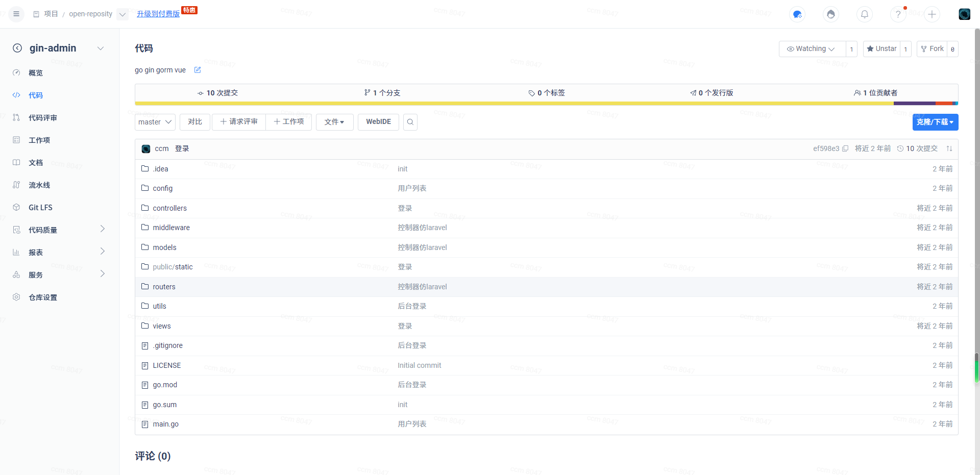Click the help question mark icon
Image resolution: width=980 pixels, height=475 pixels.
[x=898, y=14]
